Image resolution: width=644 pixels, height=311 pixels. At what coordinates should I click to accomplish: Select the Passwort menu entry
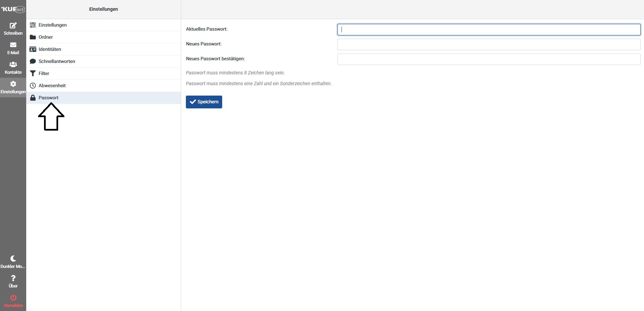[48, 98]
